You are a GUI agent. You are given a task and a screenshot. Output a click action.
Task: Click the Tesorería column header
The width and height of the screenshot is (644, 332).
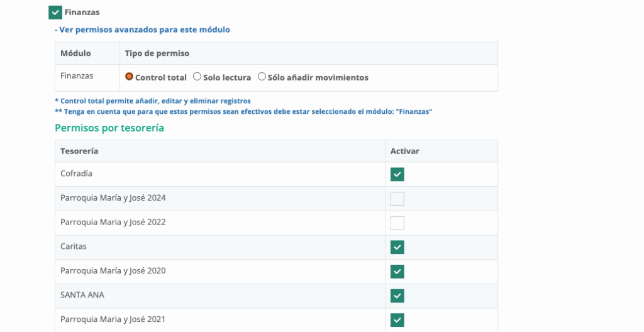(x=79, y=151)
